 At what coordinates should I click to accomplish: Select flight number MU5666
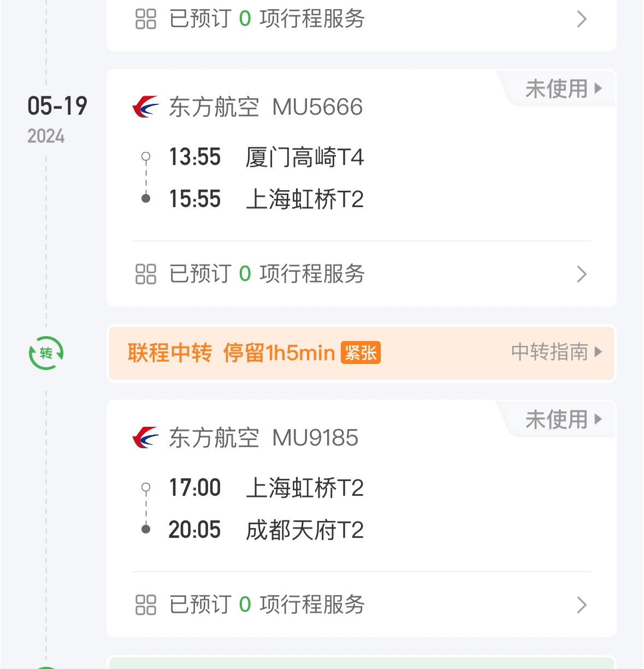tap(317, 107)
